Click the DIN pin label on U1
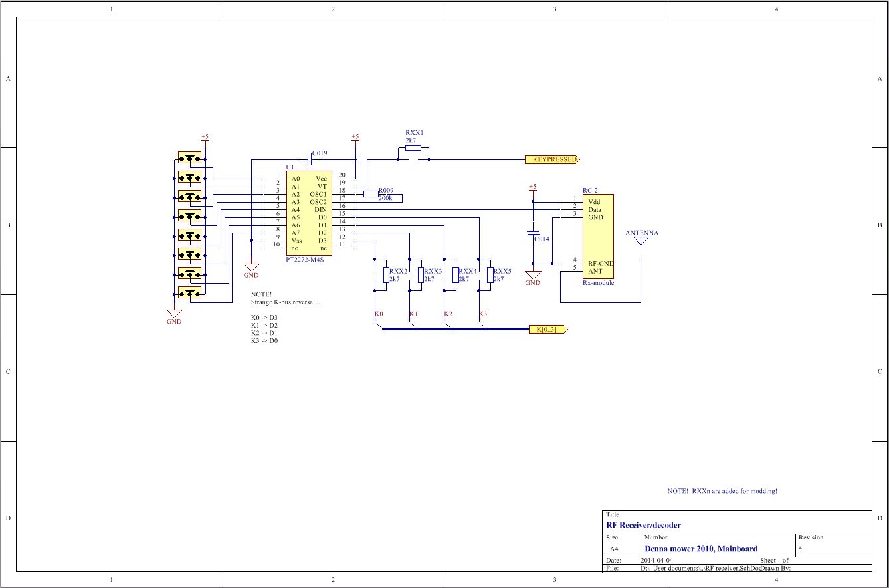The width and height of the screenshot is (889, 588). 321,209
